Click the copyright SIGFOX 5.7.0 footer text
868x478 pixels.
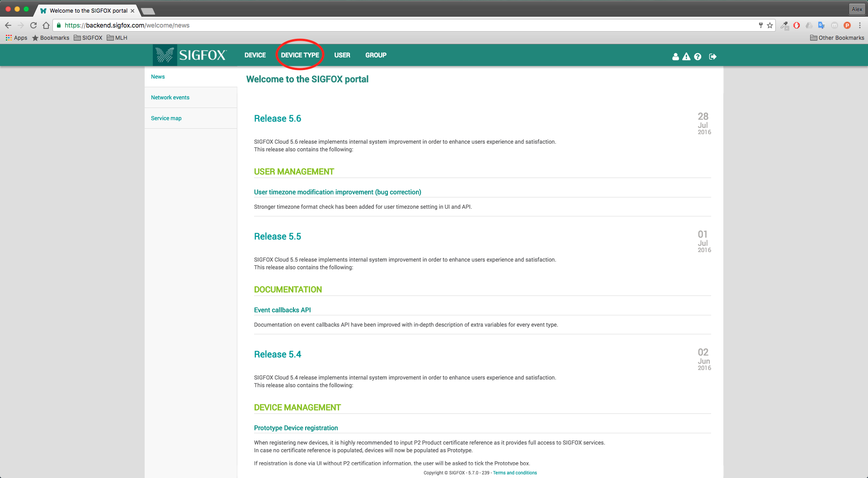point(457,473)
